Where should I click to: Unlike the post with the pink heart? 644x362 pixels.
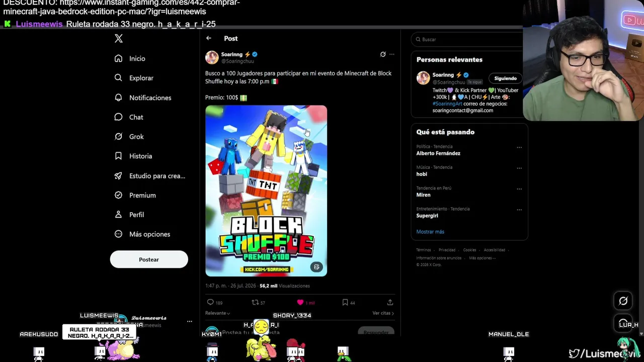300,302
